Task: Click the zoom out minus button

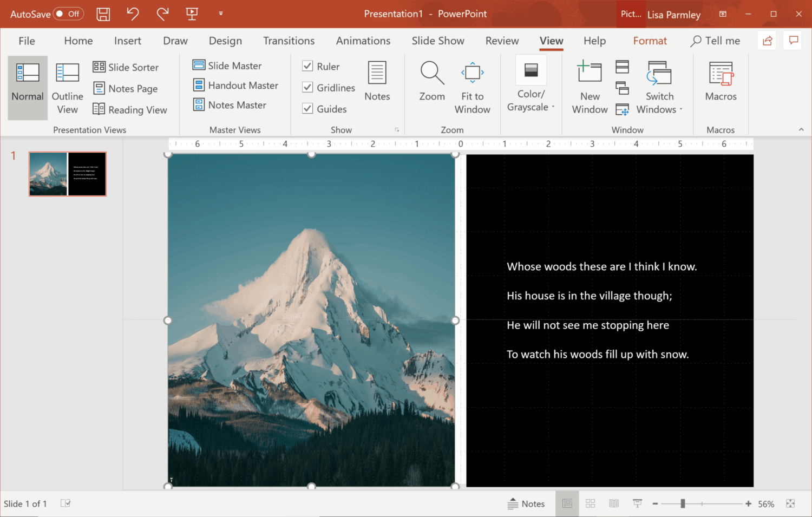Action: coord(655,503)
